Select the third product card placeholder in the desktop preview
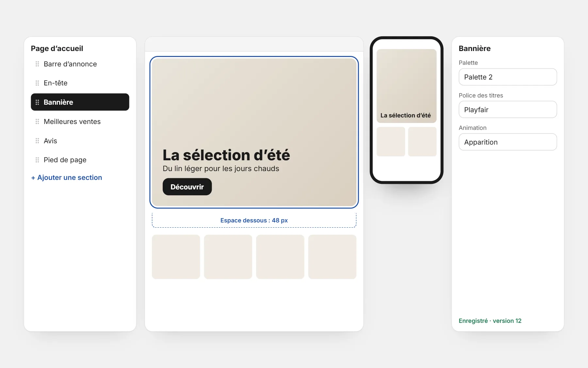 pyautogui.click(x=280, y=257)
